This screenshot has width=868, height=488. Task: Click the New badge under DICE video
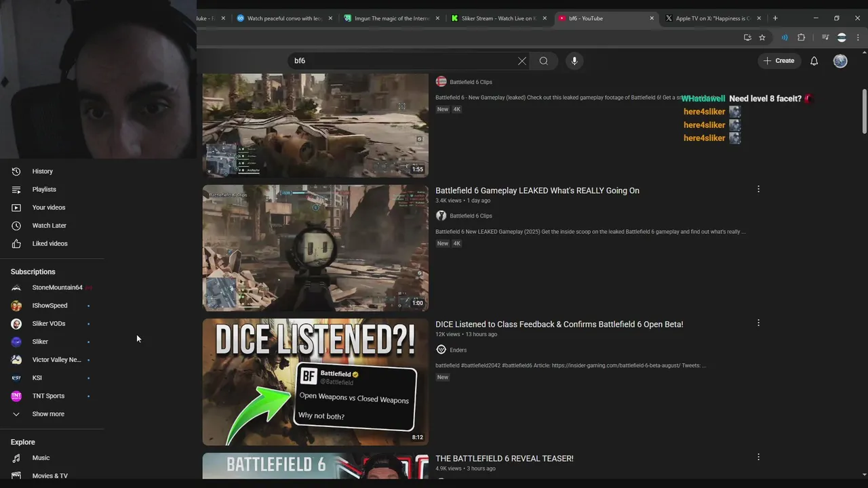click(x=443, y=378)
